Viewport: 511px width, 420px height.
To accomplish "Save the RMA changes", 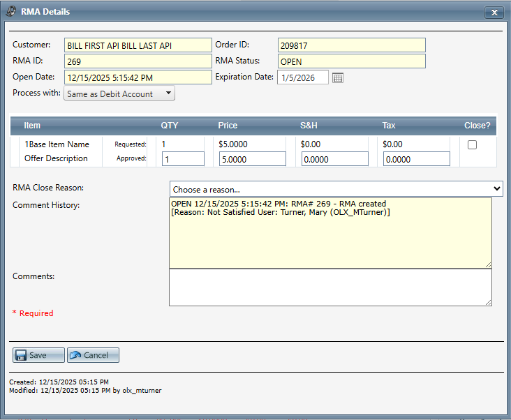I will click(38, 355).
